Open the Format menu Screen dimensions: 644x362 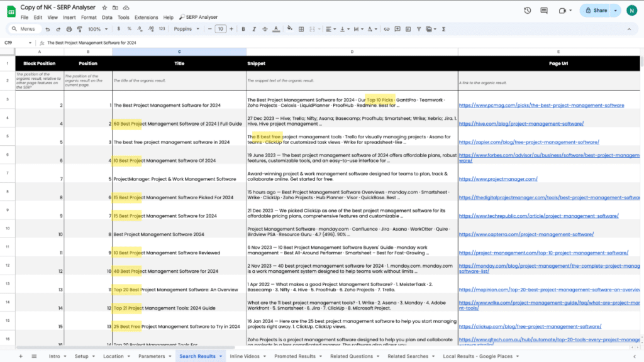tap(89, 17)
